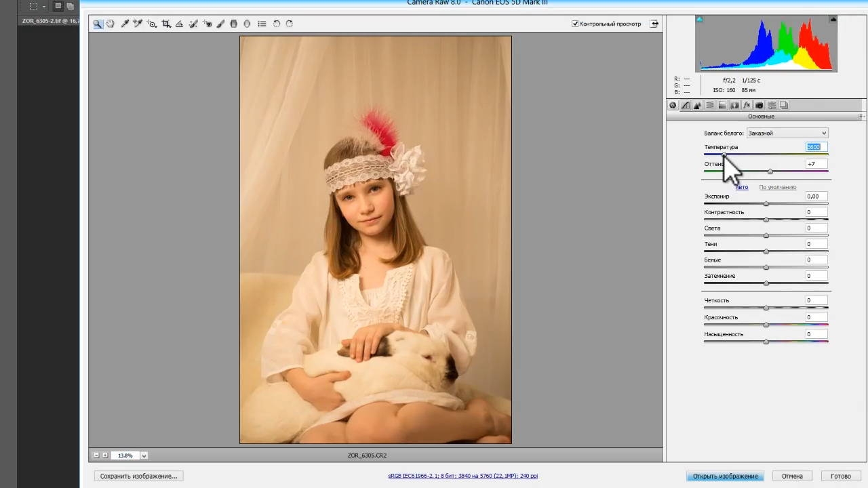Adjust the Контрастность slider handle
Image resolution: width=868 pixels, height=488 pixels.
tap(766, 220)
